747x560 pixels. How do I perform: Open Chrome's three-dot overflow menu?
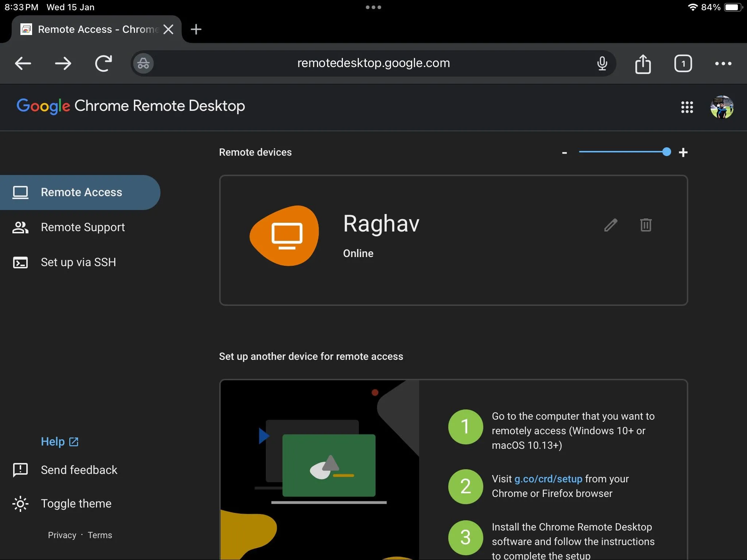click(x=723, y=63)
